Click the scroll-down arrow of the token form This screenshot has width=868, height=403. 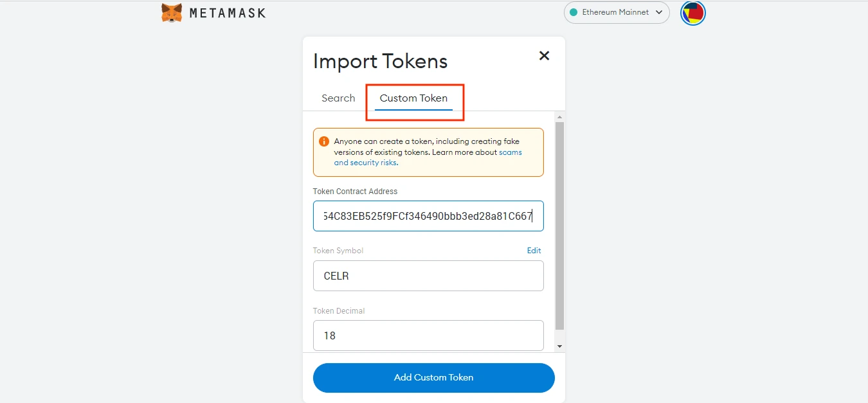click(x=559, y=346)
